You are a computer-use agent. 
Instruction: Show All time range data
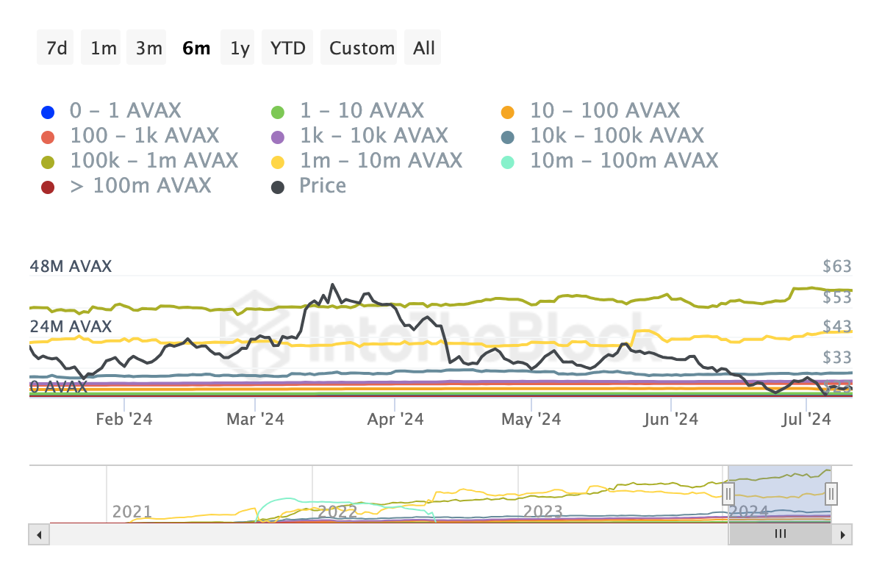pos(424,49)
